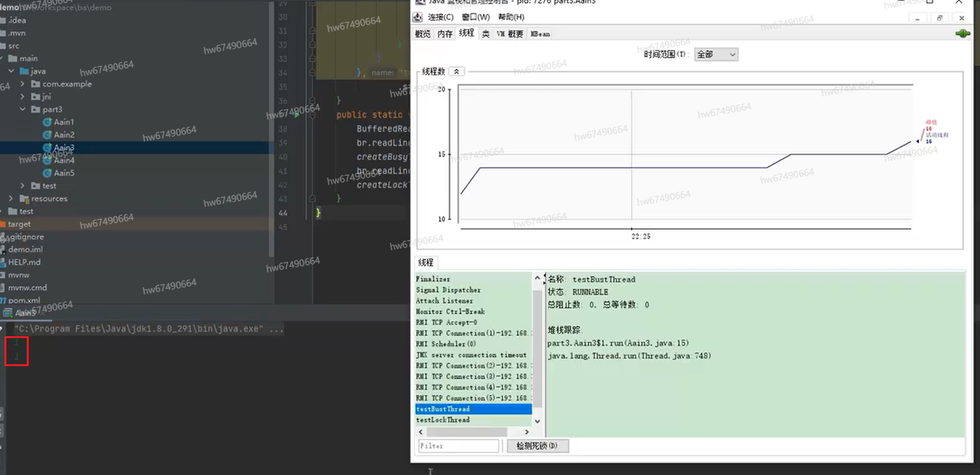Expand the com.example package

22,84
